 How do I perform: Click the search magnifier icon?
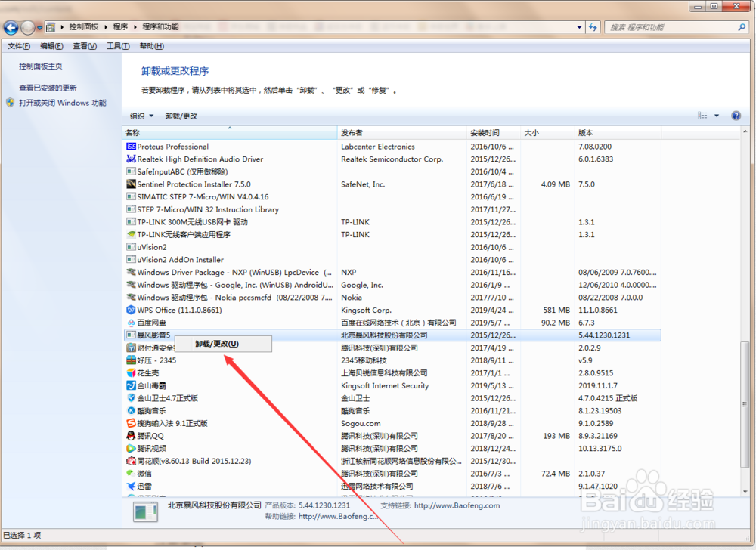point(742,27)
